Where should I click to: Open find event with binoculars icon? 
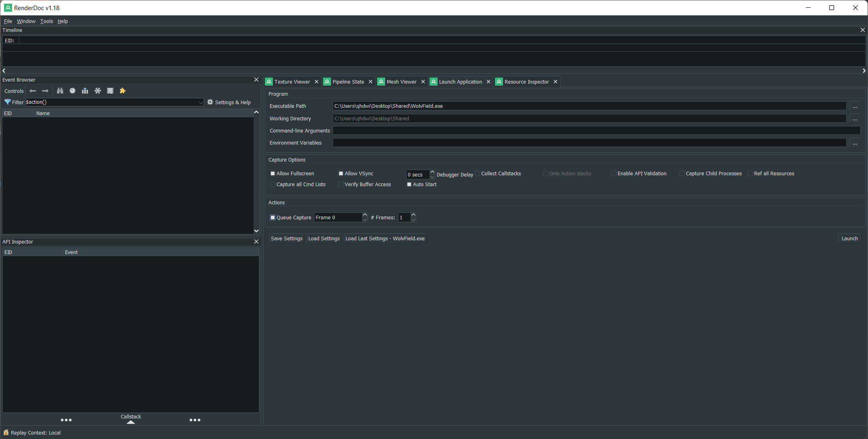coord(60,91)
